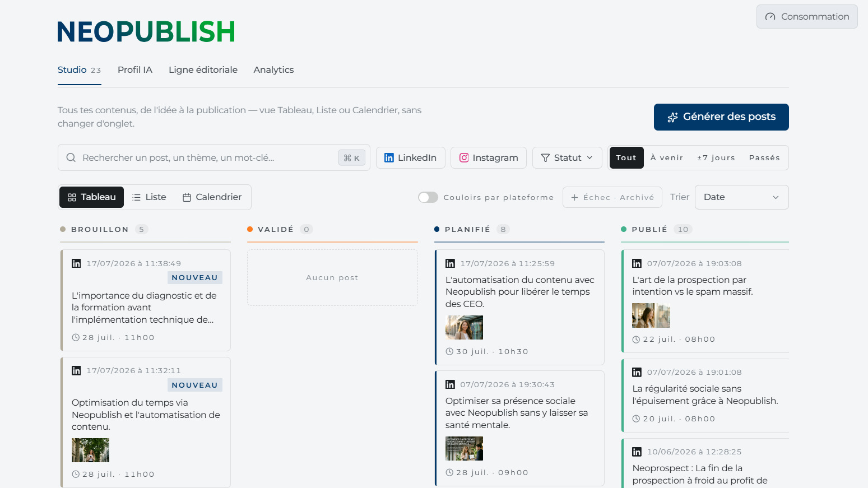Image resolution: width=868 pixels, height=488 pixels.
Task: Switch to the Liste view
Action: coord(149,197)
